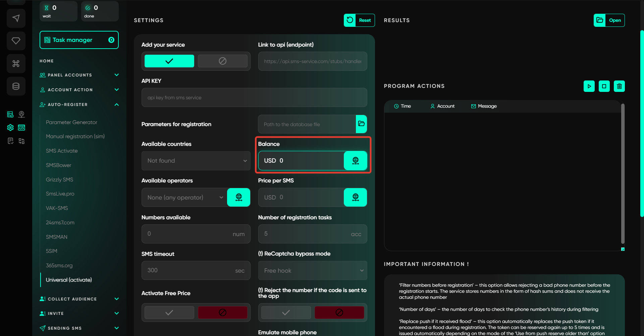
Task: Open the Available countries dropdown
Action: pyautogui.click(x=196, y=161)
